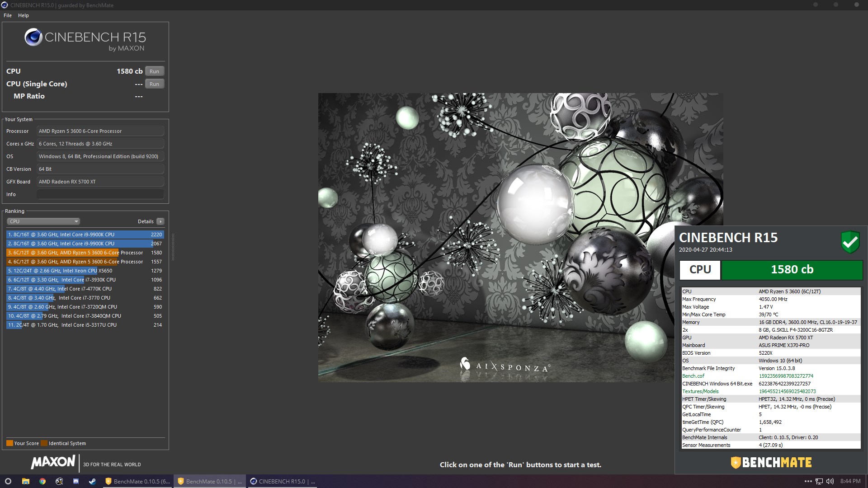The width and height of the screenshot is (868, 488).
Task: Open the network status tray icon
Action: [819, 481]
